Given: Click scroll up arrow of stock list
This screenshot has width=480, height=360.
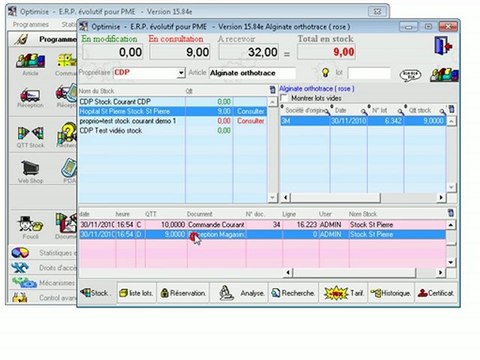Looking at the screenshot, I should [273, 102].
